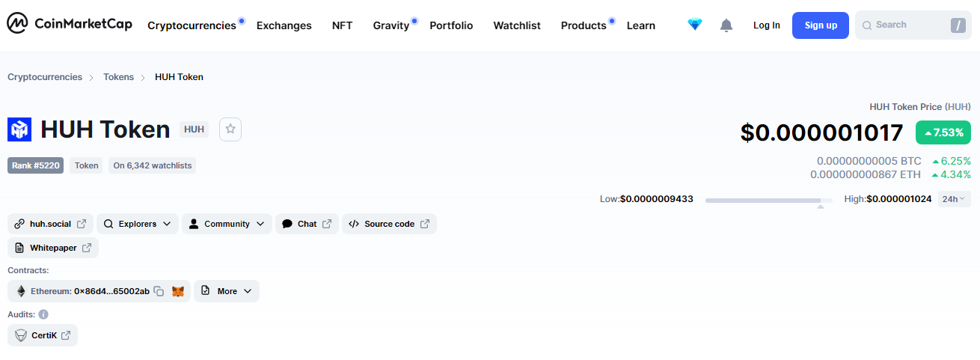Click the Token tag
Image resolution: width=980 pixels, height=360 pixels.
click(87, 165)
